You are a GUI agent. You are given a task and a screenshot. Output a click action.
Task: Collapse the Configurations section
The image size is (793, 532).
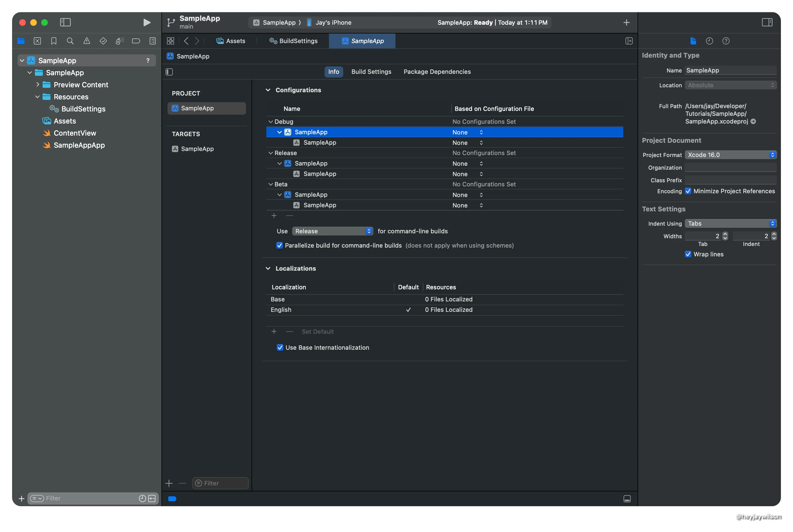tap(268, 90)
